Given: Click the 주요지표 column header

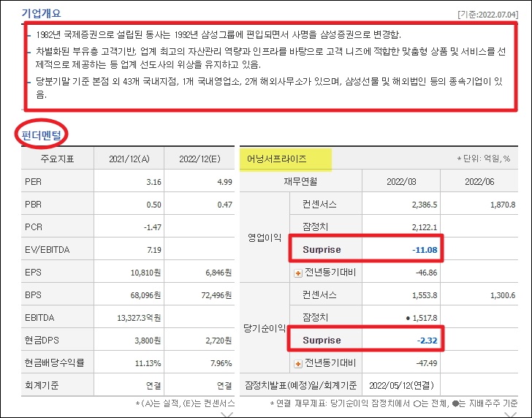Looking at the screenshot, I should pyautogui.click(x=57, y=159).
